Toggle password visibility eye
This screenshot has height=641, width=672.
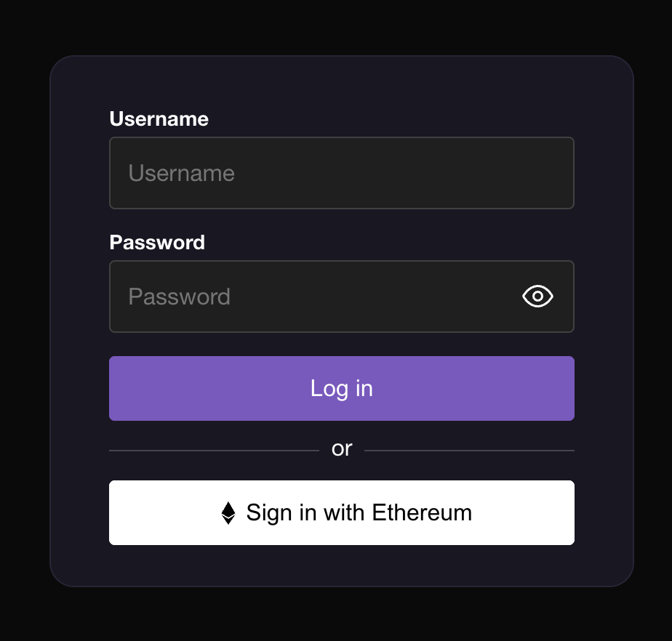click(537, 297)
